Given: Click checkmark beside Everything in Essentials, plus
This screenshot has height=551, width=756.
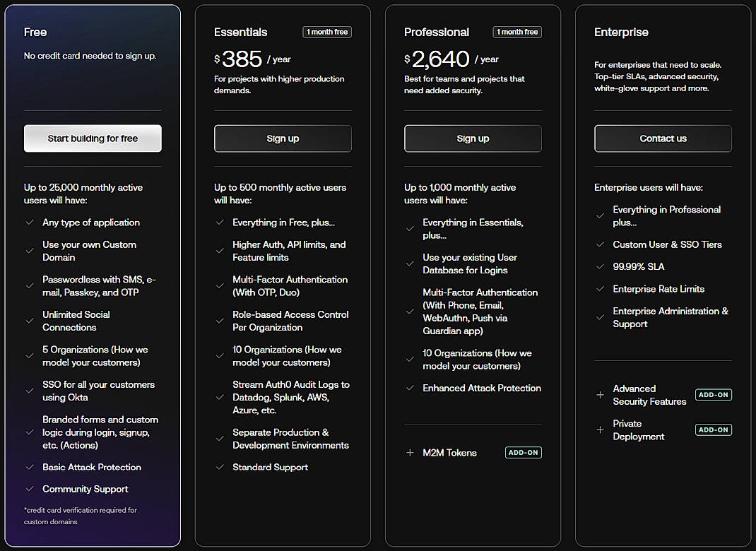Looking at the screenshot, I should (x=410, y=228).
